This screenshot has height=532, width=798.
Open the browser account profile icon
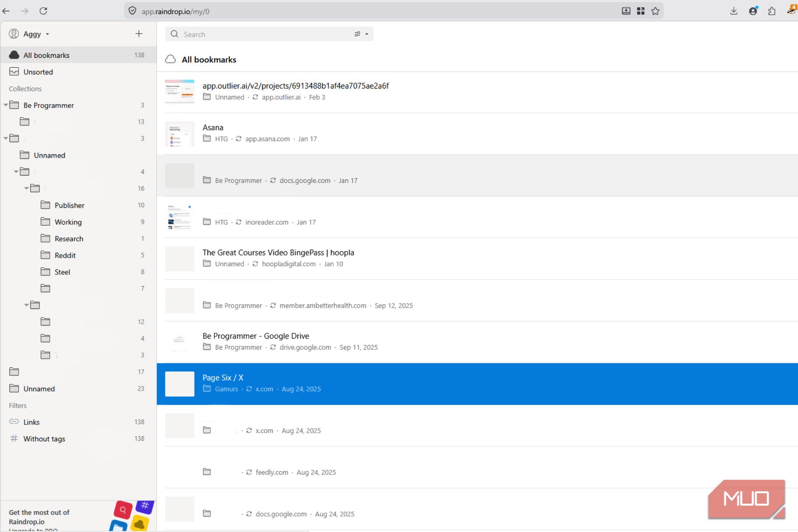point(753,11)
